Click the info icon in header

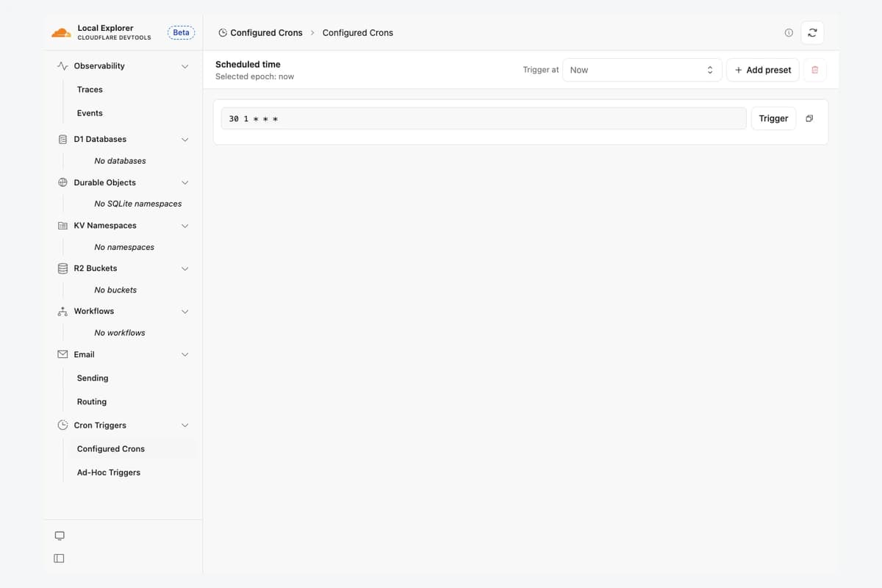(789, 33)
